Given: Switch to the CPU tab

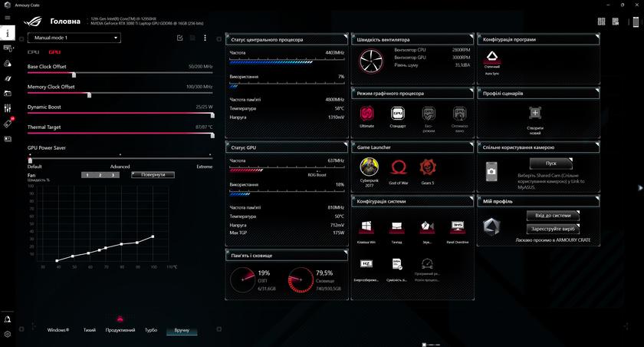Looking at the screenshot, I should point(33,52).
